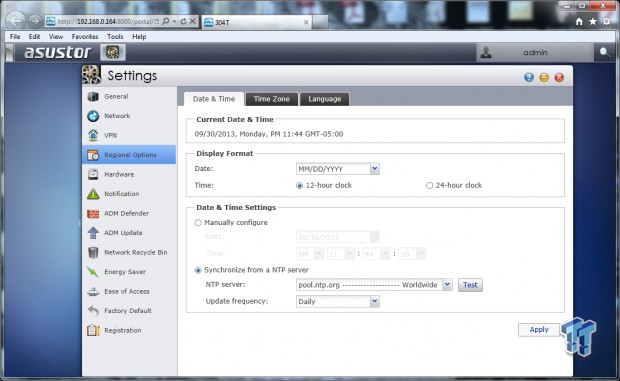This screenshot has width=620, height=381.
Task: Select the 24-hour clock option
Action: (x=429, y=185)
